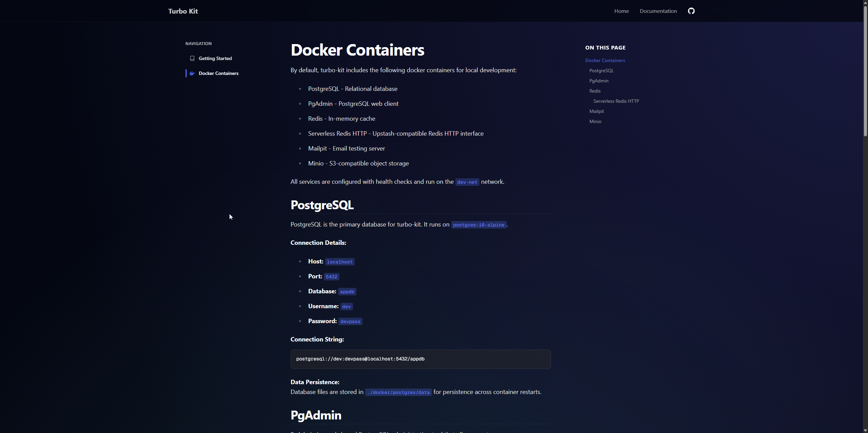
Task: Click the book icon beside Getting Started
Action: 192,58
